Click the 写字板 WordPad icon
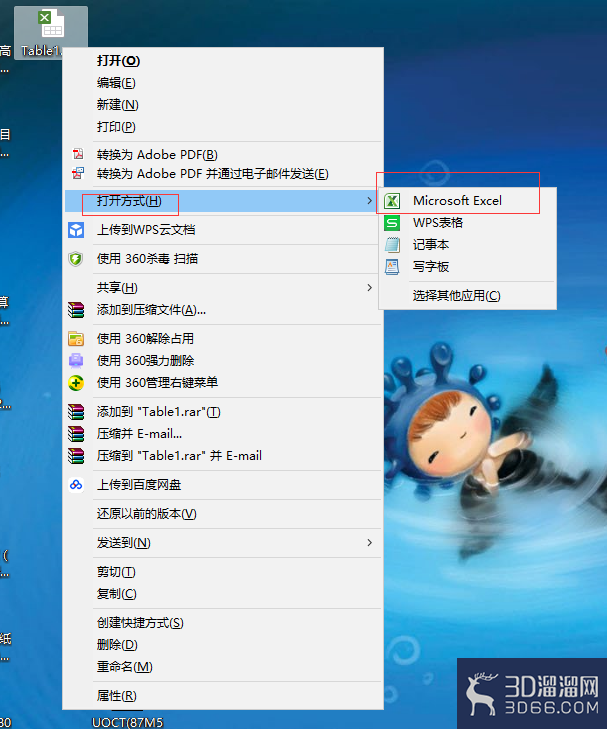This screenshot has width=607, height=729. 392,267
